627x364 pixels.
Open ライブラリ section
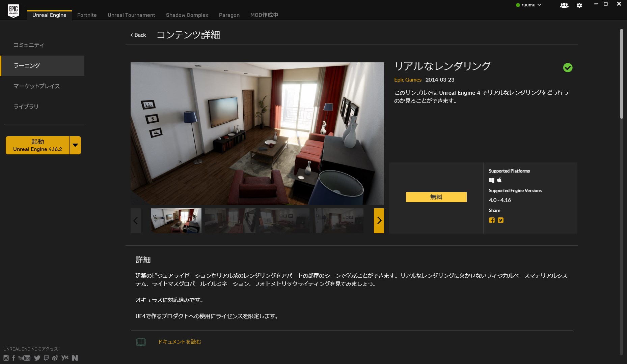pyautogui.click(x=43, y=107)
